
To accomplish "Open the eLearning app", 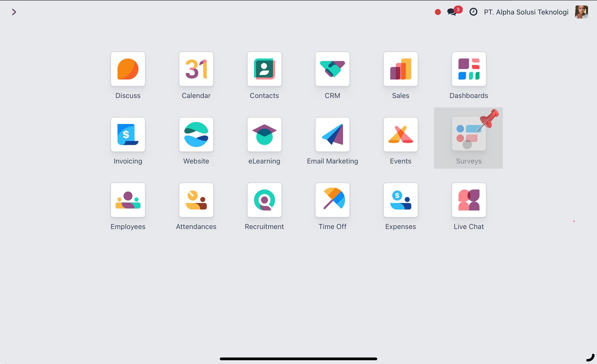I will tap(264, 134).
